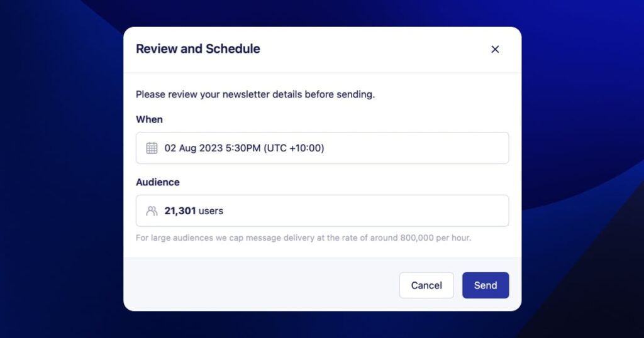Click the (UTC +10:00) timezone text
Image resolution: width=644 pixels, height=338 pixels.
coord(294,148)
